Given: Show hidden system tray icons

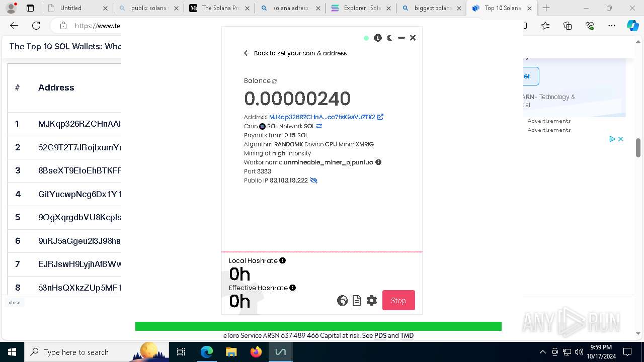Looking at the screenshot, I should click(x=542, y=352).
